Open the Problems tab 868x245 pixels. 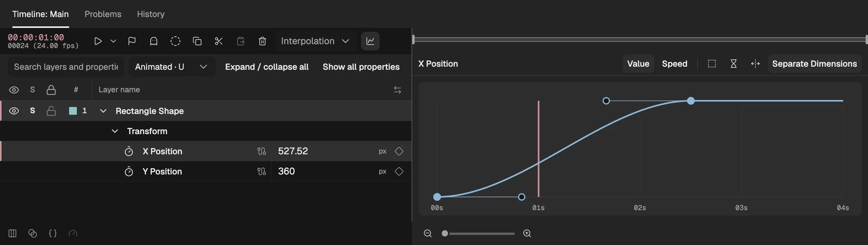point(103,14)
